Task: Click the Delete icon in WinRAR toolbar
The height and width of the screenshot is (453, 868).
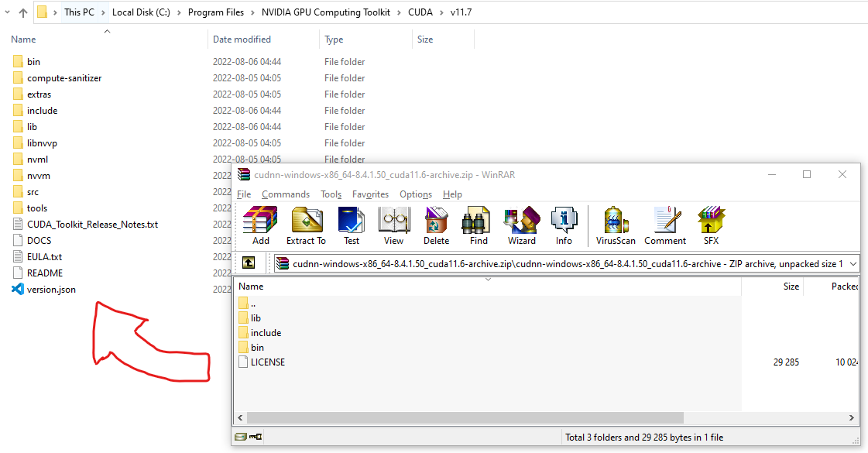Action: pos(436,225)
